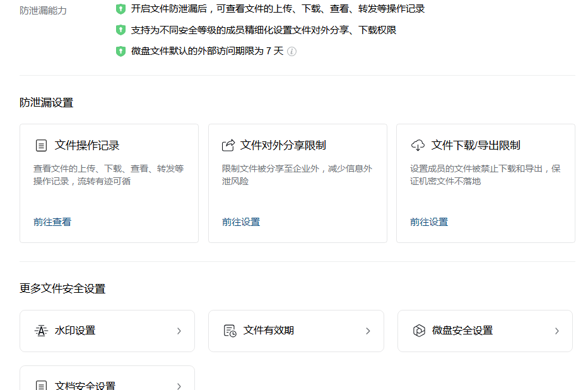
Task: Expand the 文件有效期 chevron arrow
Action: pyautogui.click(x=368, y=331)
